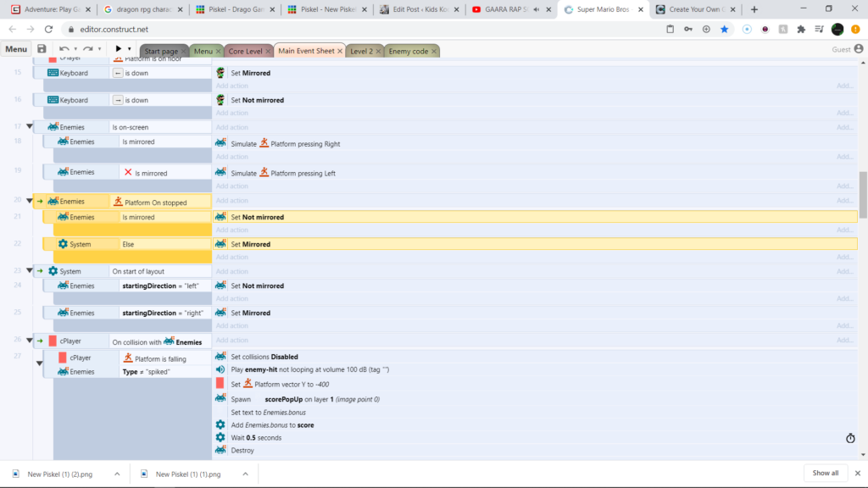This screenshot has width=868, height=488.
Task: Click the timer icon at right of Wait action
Action: 850,438
